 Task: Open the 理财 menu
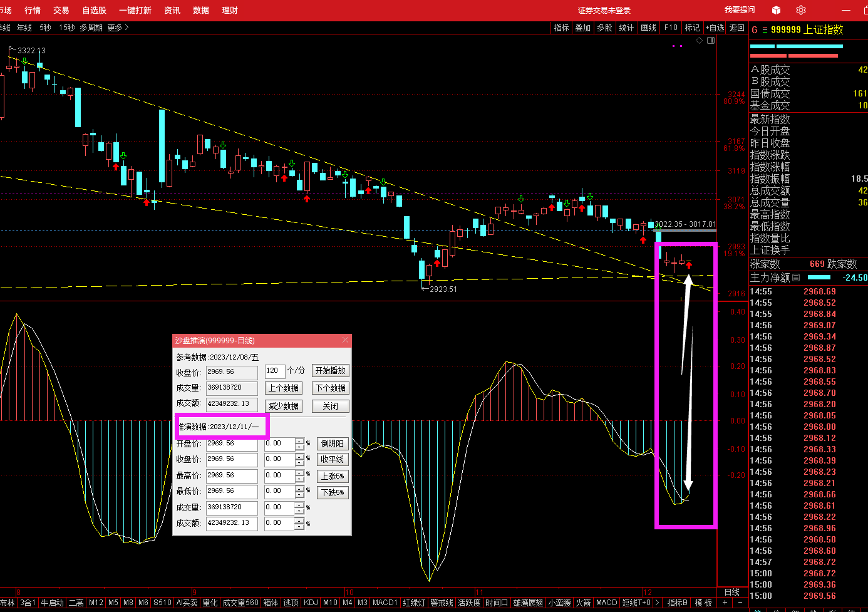(230, 10)
